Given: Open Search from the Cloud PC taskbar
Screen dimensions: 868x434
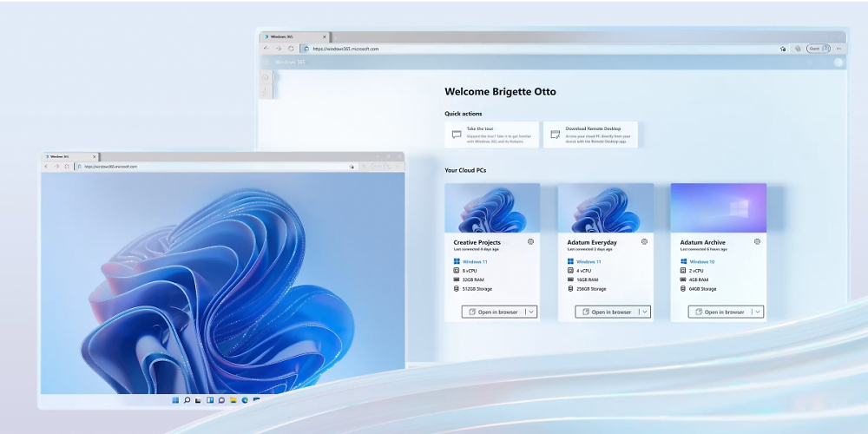Looking at the screenshot, I should [x=187, y=399].
